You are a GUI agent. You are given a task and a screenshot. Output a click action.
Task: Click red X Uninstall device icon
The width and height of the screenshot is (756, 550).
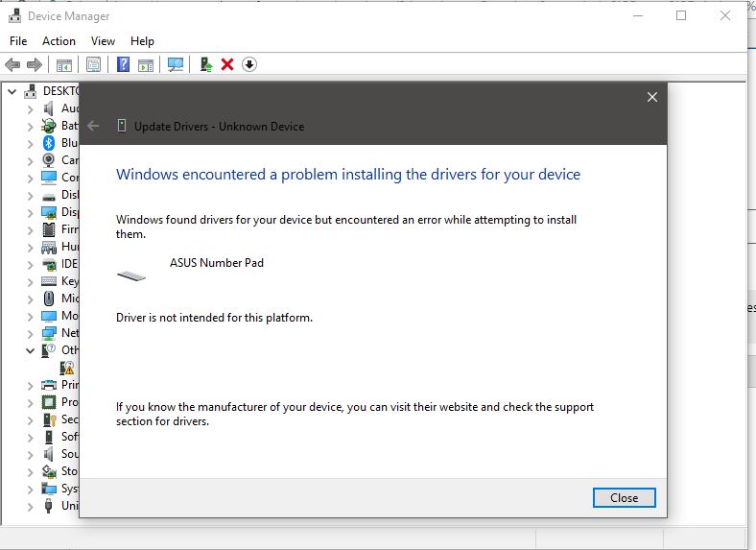click(227, 64)
